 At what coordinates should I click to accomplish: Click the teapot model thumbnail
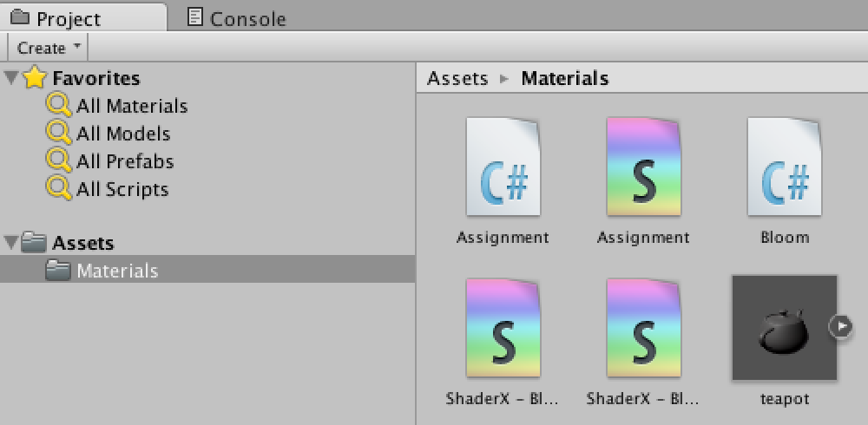point(784,328)
